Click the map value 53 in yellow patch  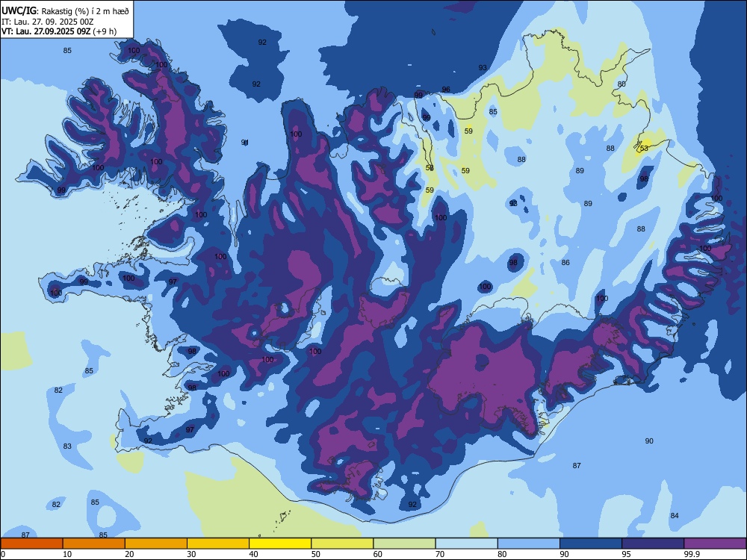point(644,148)
